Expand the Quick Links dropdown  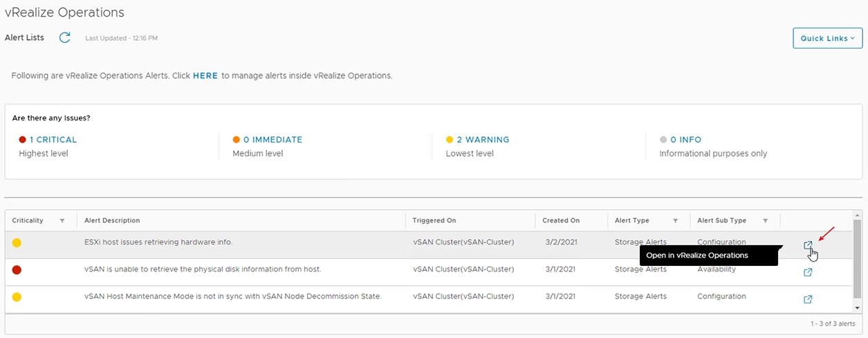827,38
